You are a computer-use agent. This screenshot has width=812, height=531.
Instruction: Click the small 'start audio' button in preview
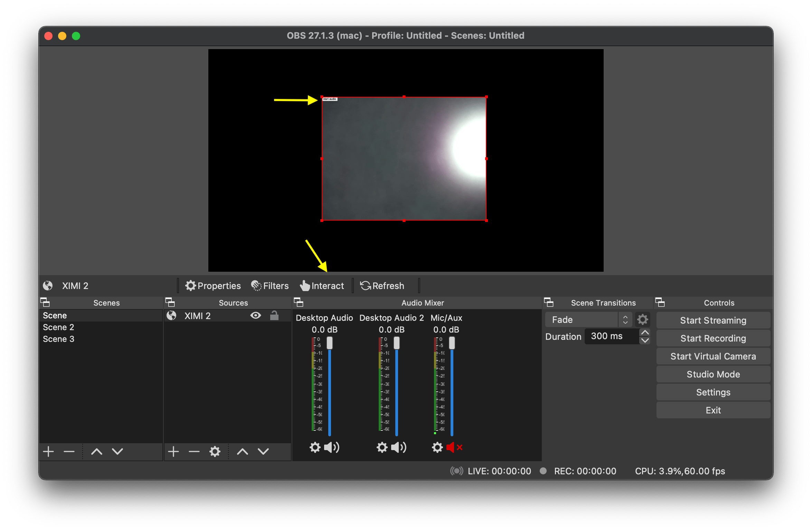click(x=330, y=99)
